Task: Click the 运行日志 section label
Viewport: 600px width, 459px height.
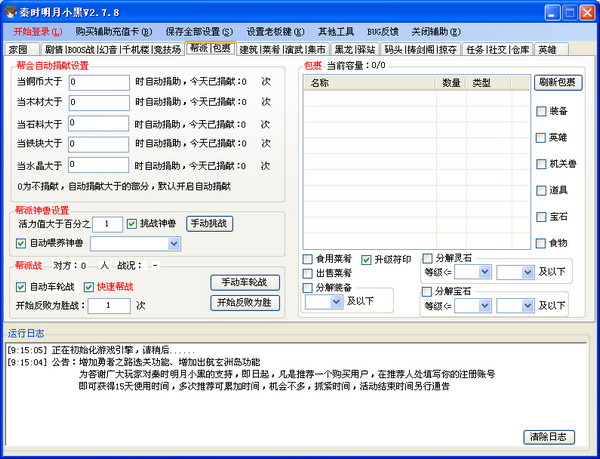Action: [x=26, y=334]
